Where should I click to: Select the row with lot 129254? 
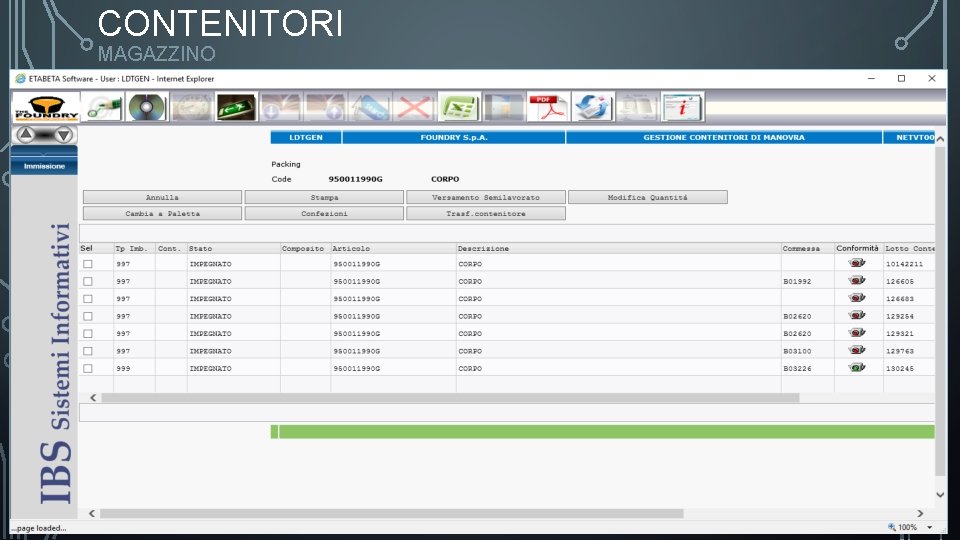(x=88, y=317)
